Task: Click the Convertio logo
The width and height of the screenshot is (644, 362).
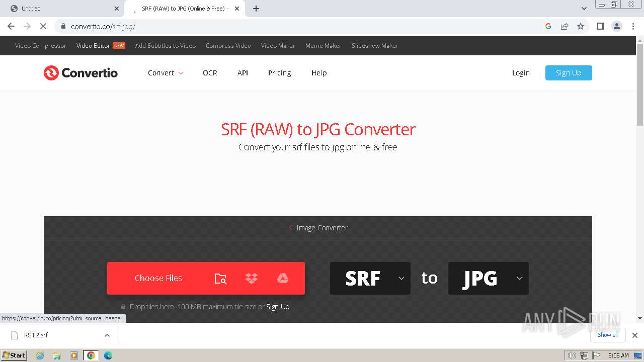Action: 80,73
